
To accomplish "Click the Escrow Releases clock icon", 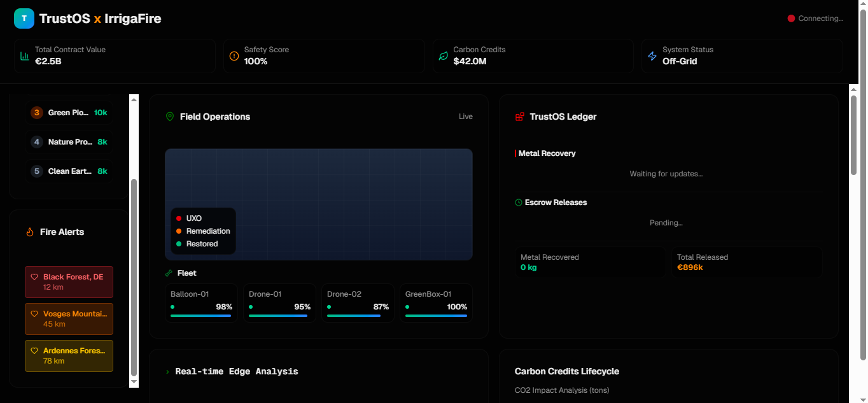I will point(519,202).
